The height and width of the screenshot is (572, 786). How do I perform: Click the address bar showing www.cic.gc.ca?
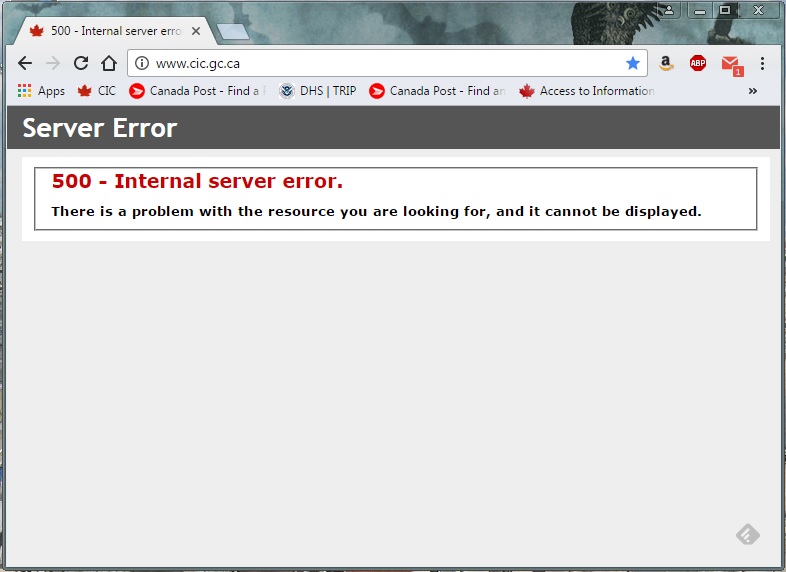tap(380, 63)
